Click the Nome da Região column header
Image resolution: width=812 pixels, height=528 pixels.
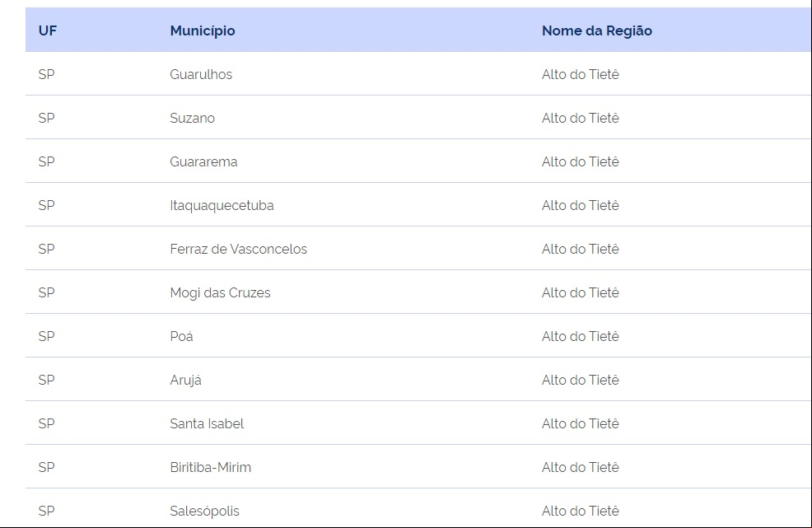(x=596, y=31)
